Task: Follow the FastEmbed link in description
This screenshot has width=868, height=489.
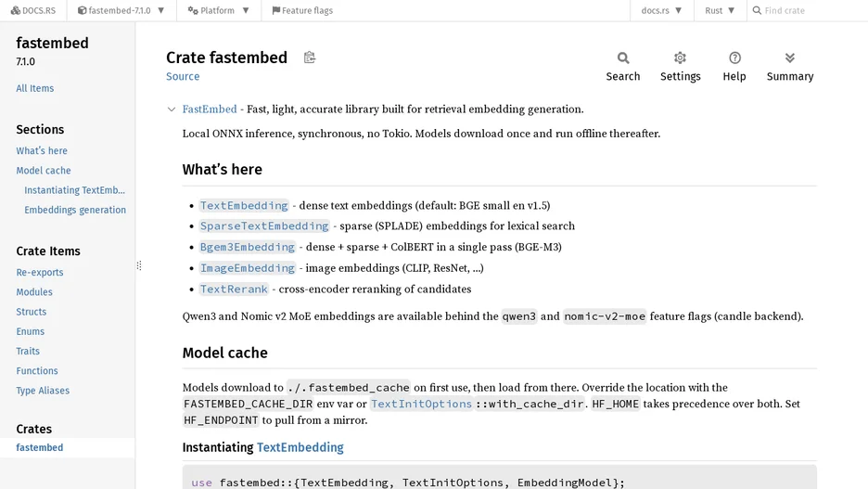Action: coord(210,109)
